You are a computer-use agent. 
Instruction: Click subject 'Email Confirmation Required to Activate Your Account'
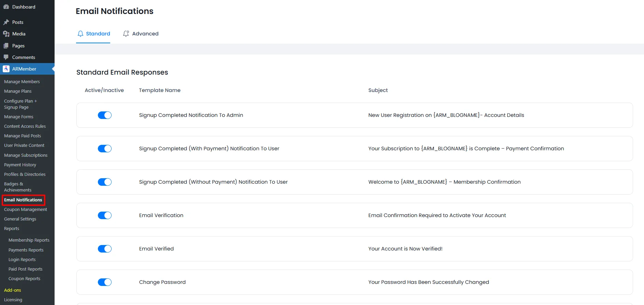coord(437,215)
